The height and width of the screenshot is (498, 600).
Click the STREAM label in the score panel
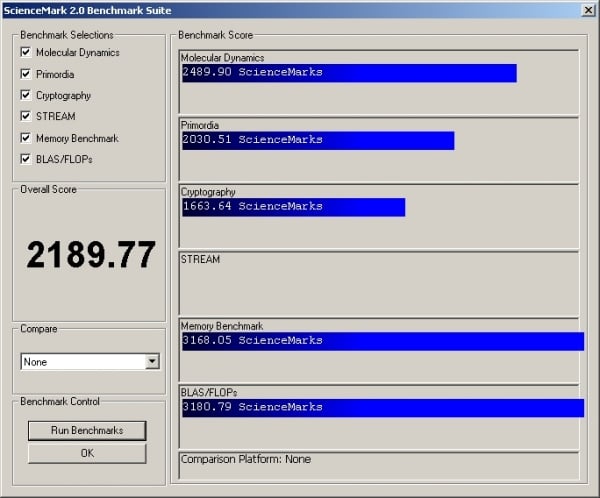click(200, 259)
